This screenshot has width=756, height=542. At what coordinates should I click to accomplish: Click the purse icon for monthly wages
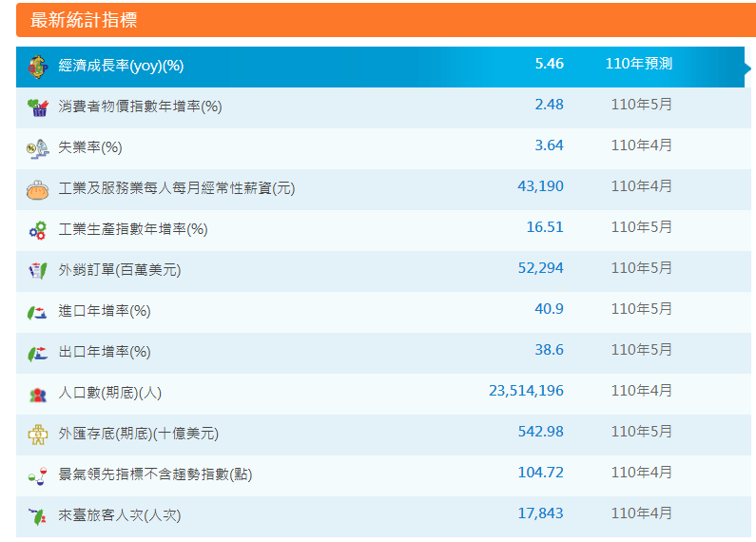(37, 189)
